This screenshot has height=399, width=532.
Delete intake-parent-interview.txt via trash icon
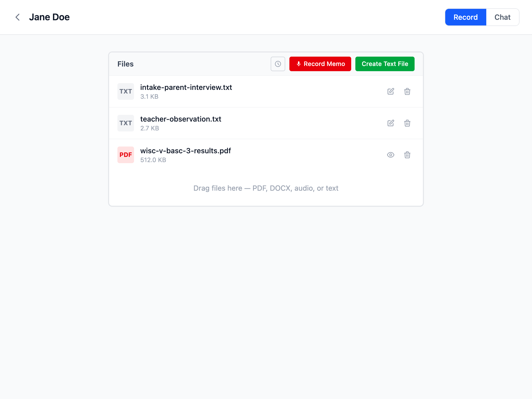tap(407, 91)
